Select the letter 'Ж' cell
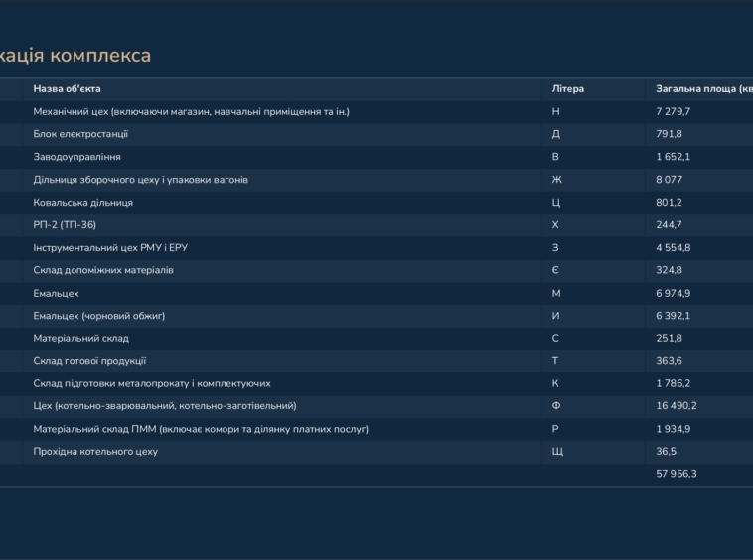 [557, 180]
